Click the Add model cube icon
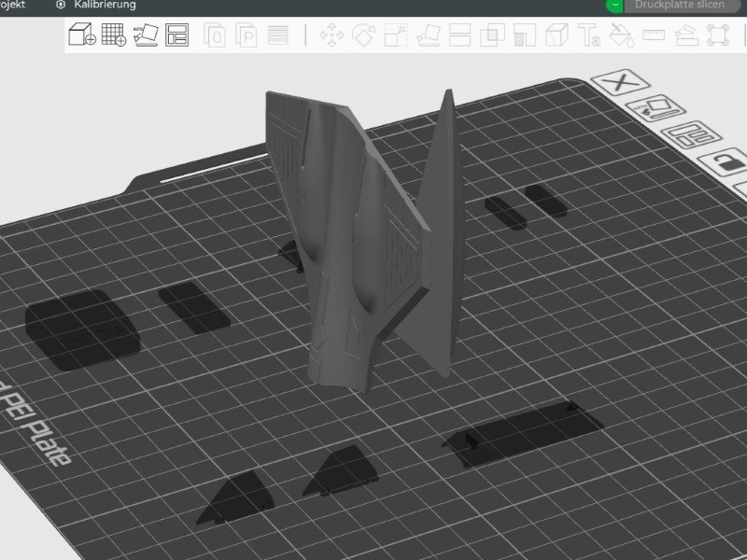The height and width of the screenshot is (560, 747). coord(82,35)
